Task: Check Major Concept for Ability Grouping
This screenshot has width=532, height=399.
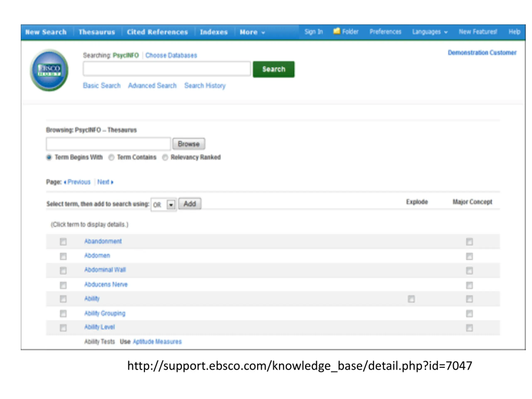Action: (x=469, y=314)
